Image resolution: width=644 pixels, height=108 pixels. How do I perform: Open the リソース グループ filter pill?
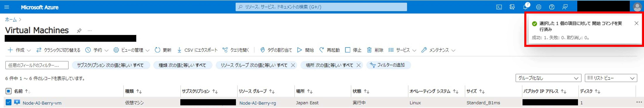tap(254, 65)
